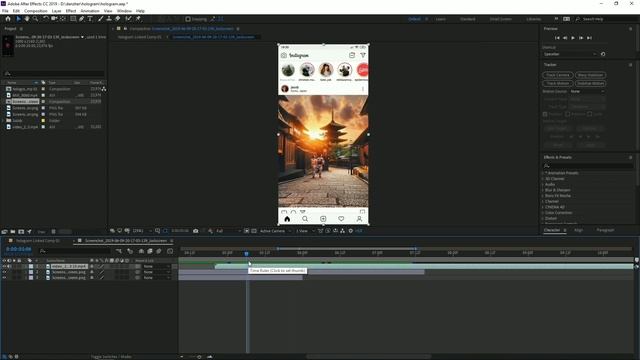This screenshot has height=360, width=640.
Task: Step to the previous frame in Preview
Action: coord(565,38)
